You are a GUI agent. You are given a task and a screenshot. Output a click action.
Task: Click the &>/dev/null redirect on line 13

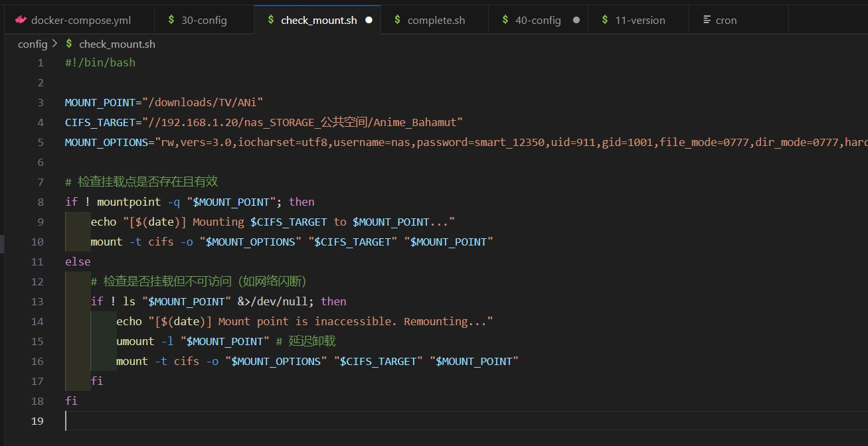[273, 301]
